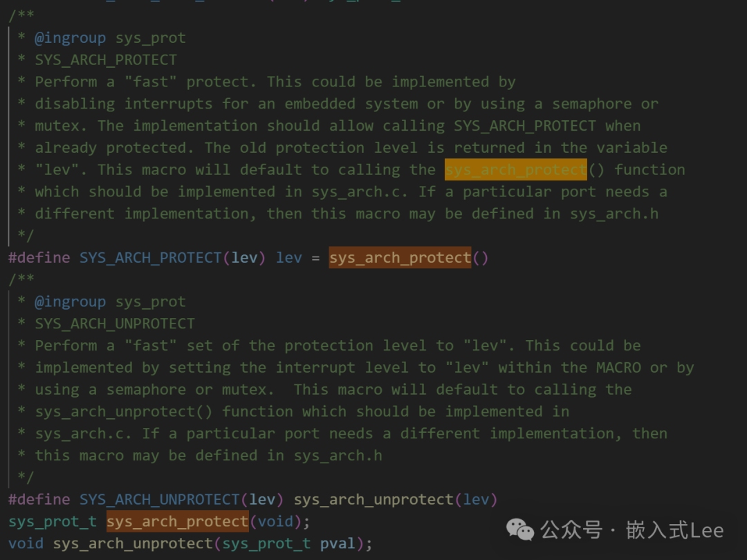Viewport: 747px width, 560px height.
Task: Click the word 'MACRO' in the second comment
Action: (618, 368)
